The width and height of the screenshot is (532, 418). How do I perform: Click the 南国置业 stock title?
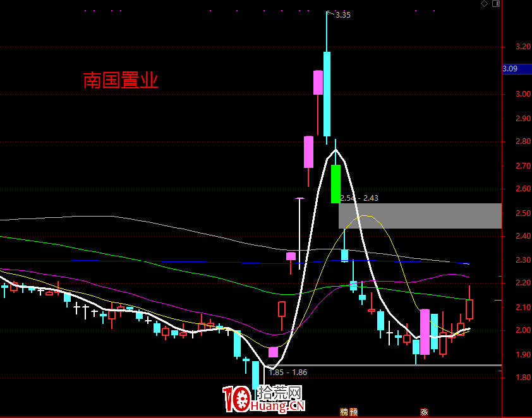pyautogui.click(x=121, y=80)
